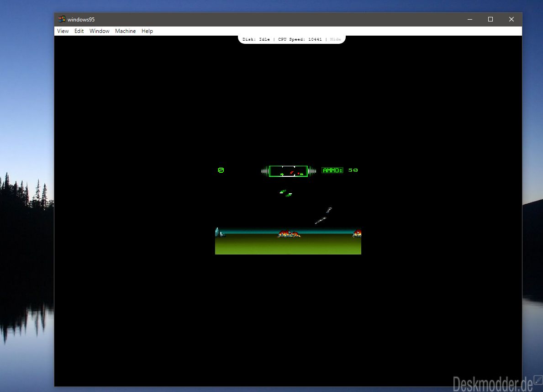
Task: Click the burning object at right edge
Action: (x=357, y=233)
